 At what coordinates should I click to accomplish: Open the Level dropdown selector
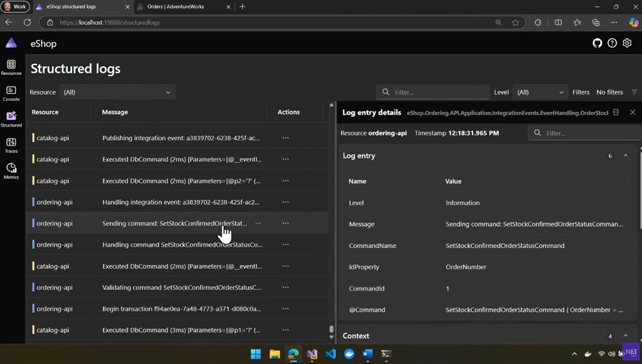pos(540,92)
